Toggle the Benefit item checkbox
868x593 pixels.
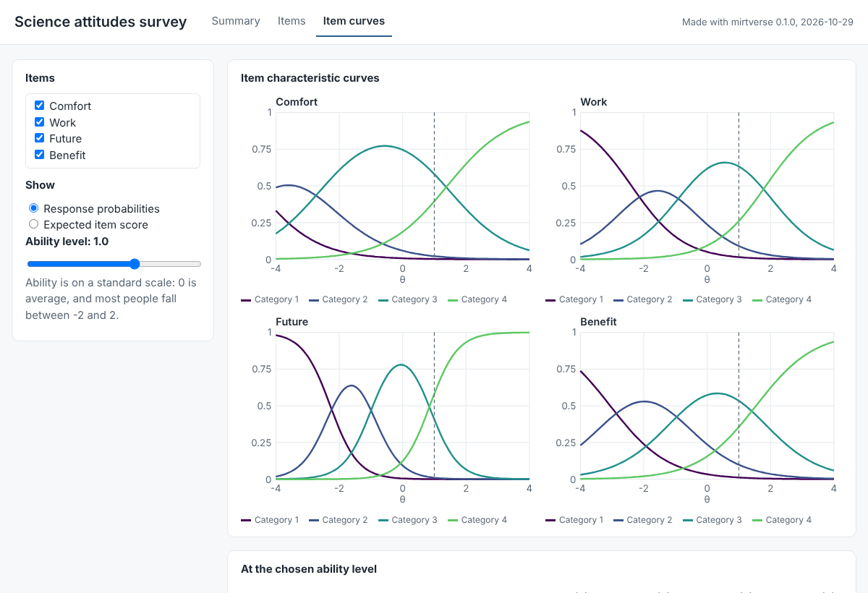click(40, 155)
